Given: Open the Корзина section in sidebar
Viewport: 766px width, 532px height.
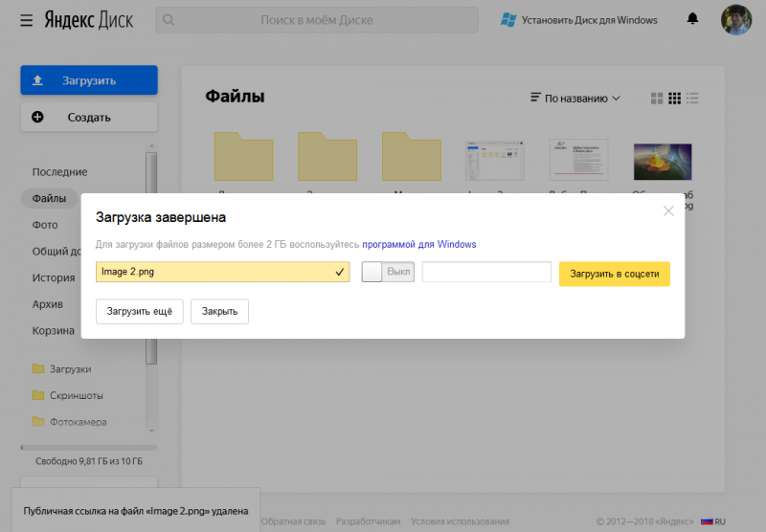Looking at the screenshot, I should 53,331.
